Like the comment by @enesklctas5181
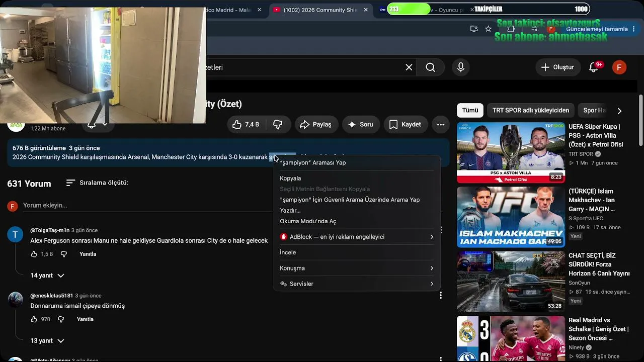 34,319
